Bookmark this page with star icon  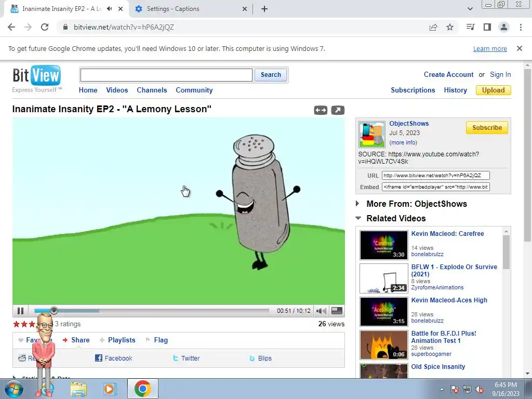click(450, 27)
